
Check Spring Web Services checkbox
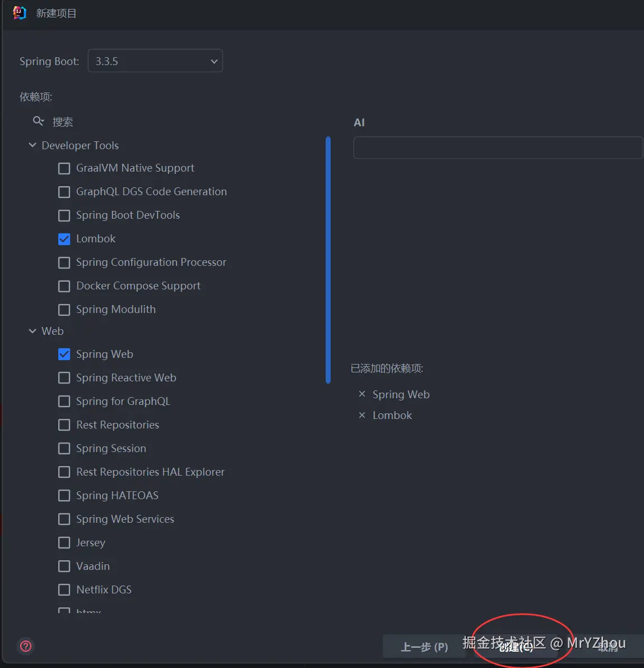pyautogui.click(x=64, y=519)
